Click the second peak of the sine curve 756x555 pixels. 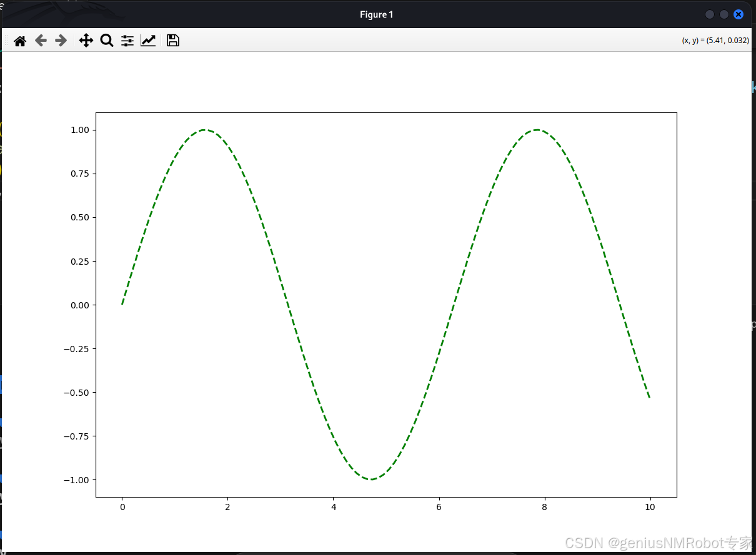click(537, 130)
